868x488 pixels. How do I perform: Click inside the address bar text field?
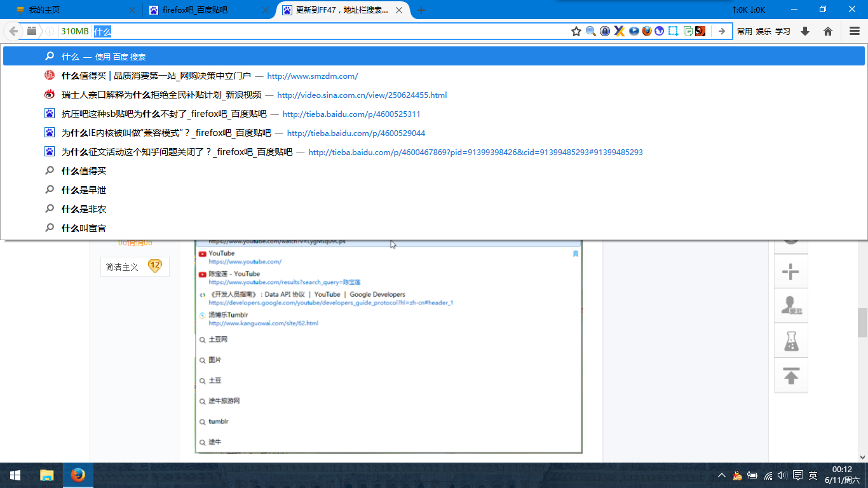pos(330,31)
